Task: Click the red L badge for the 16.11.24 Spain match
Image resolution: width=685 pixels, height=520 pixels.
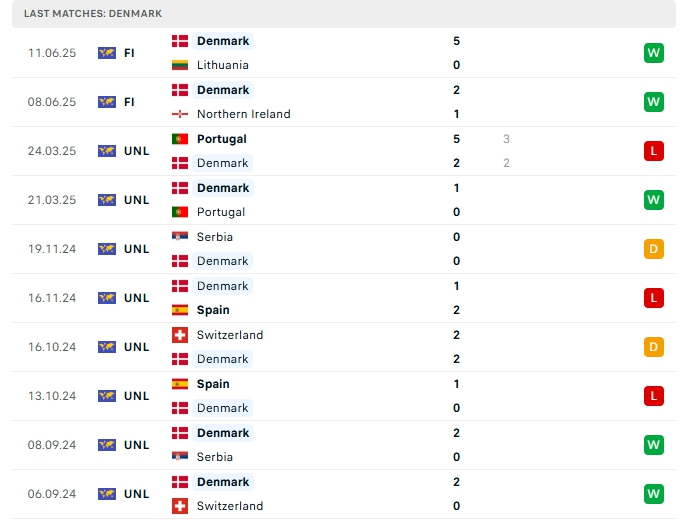Action: point(654,298)
